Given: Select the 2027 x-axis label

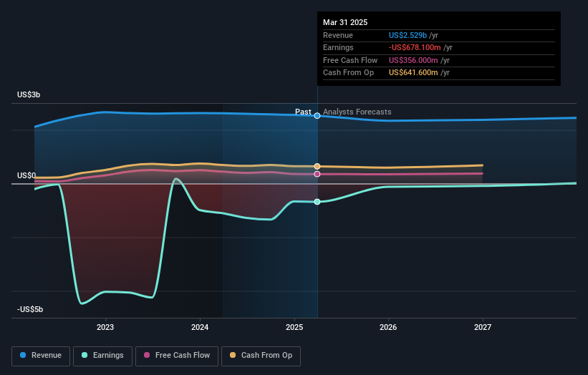Looking at the screenshot, I should 483,328.
